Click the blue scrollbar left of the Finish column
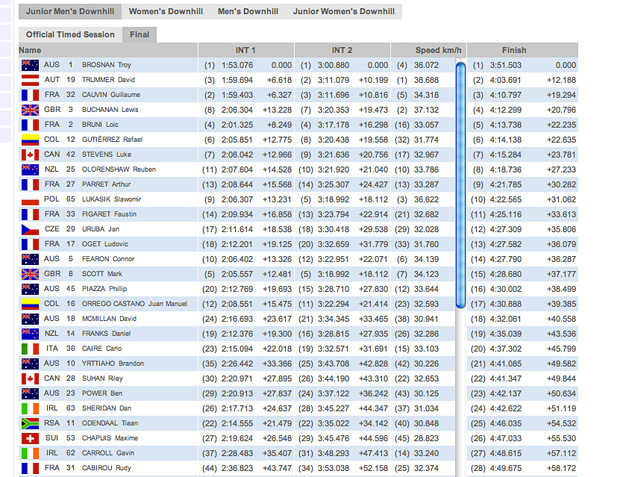This screenshot has width=620, height=477. (460, 180)
